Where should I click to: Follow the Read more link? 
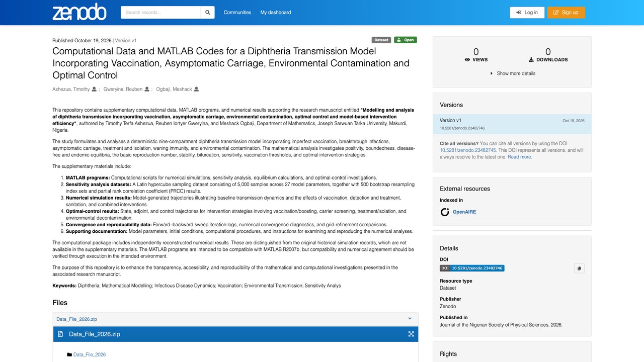[520, 157]
